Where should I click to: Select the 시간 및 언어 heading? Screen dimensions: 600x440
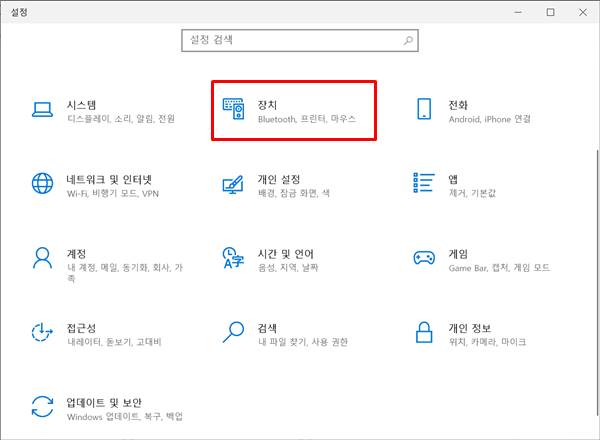[285, 254]
